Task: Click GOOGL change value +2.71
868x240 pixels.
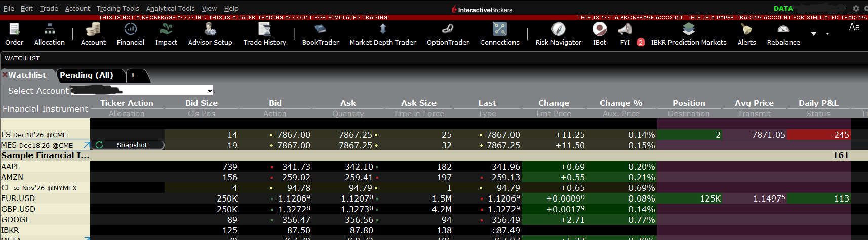Action: pyautogui.click(x=572, y=220)
